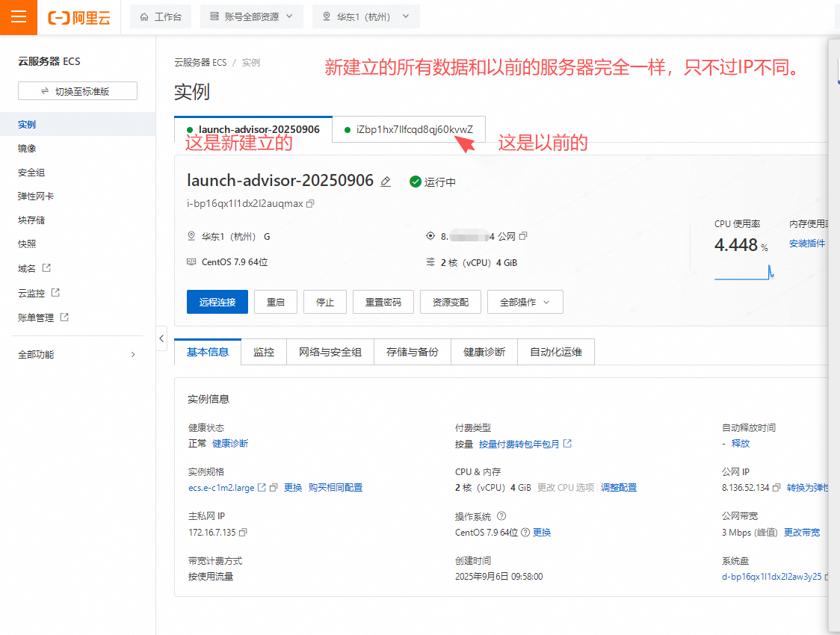Open 安全组 in the left sidebar
Image resolution: width=840 pixels, height=635 pixels.
pyautogui.click(x=31, y=173)
